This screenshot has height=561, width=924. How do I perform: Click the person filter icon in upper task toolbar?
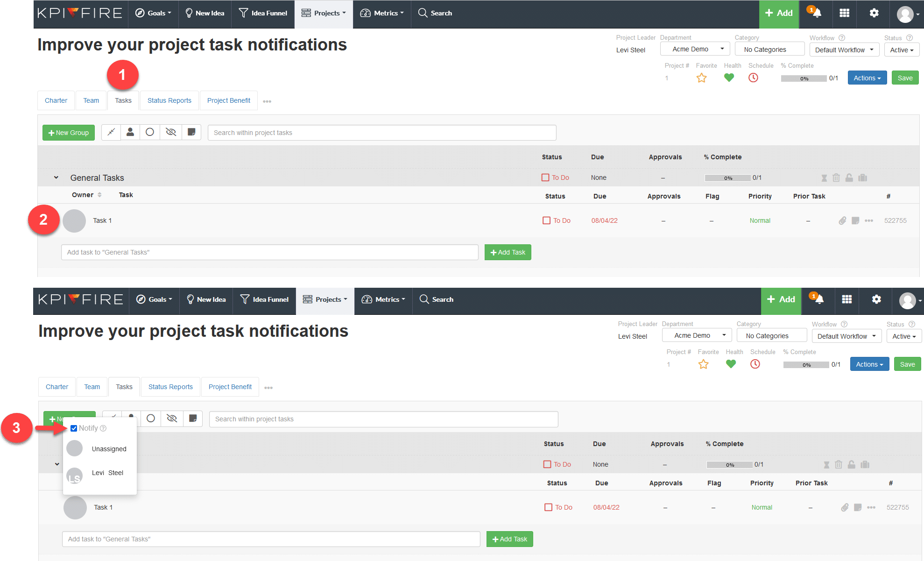click(130, 132)
